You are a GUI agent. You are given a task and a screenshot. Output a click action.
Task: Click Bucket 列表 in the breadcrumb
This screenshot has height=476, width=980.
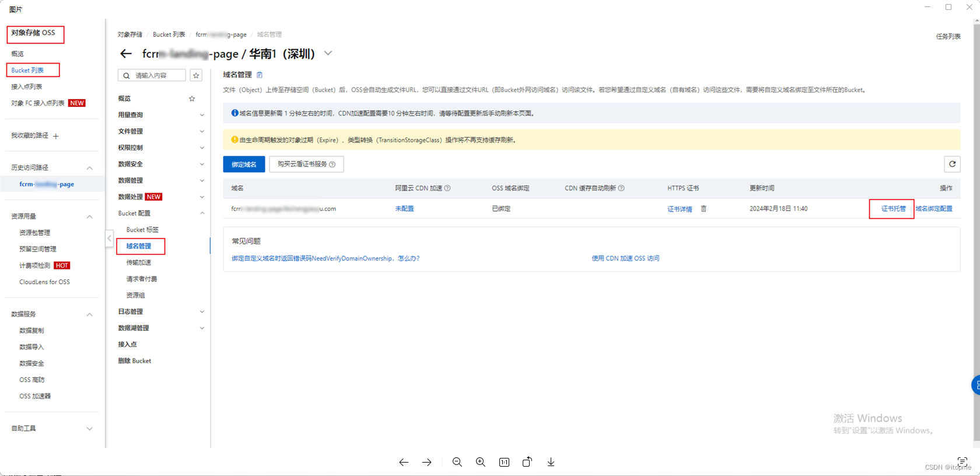point(169,34)
